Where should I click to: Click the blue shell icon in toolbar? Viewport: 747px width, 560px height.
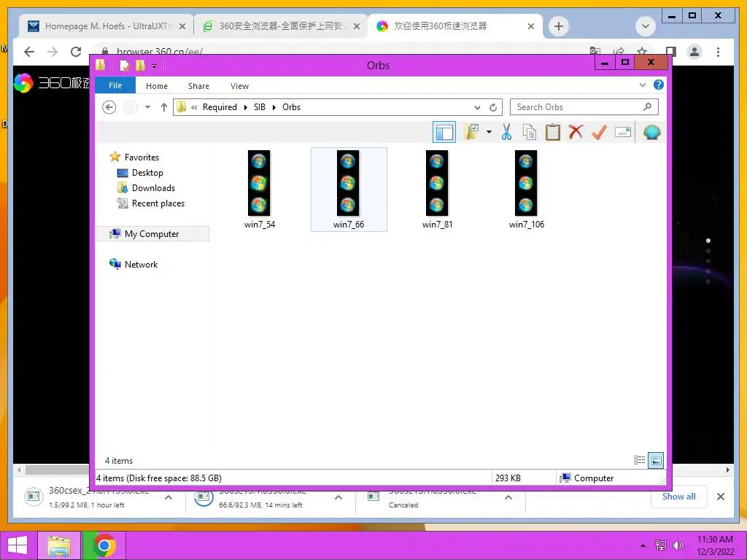pyautogui.click(x=651, y=132)
